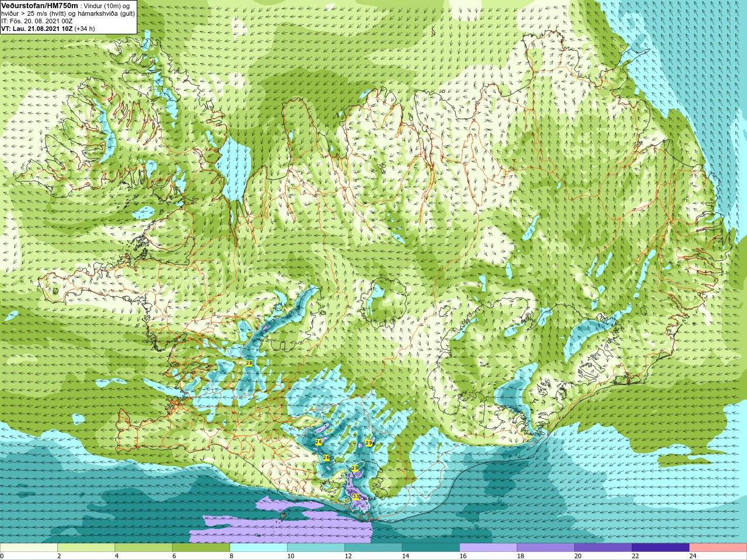747x560 pixels.
Task: Click the violet 20–22 m/s legend swatch
Action: tap(603, 548)
